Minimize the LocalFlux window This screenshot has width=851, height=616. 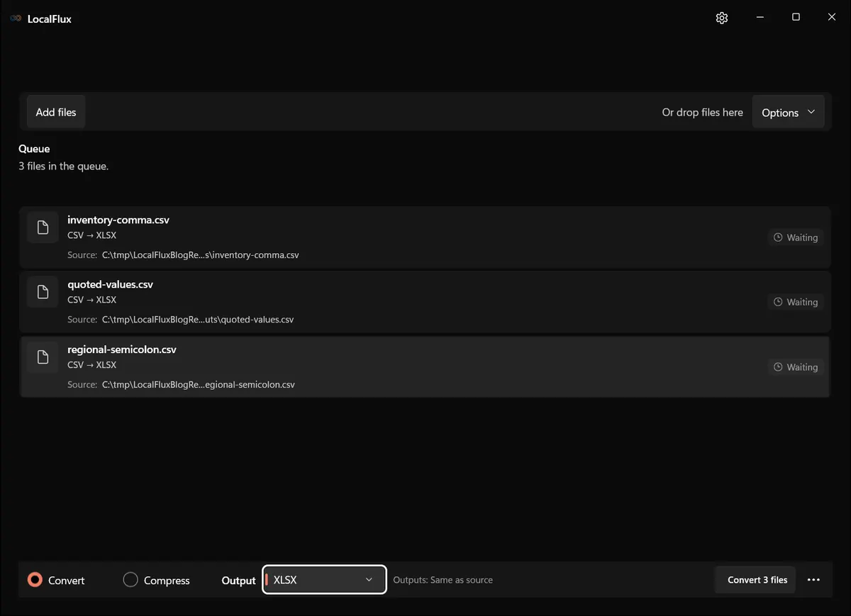[x=760, y=17]
